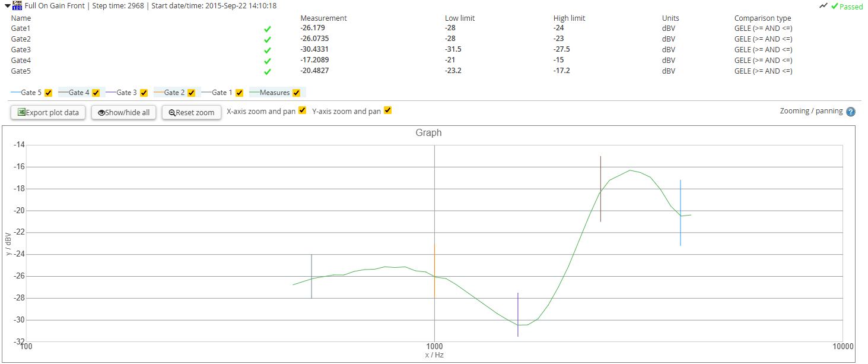
Task: Click the x / Hz axis label
Action: coord(434,354)
